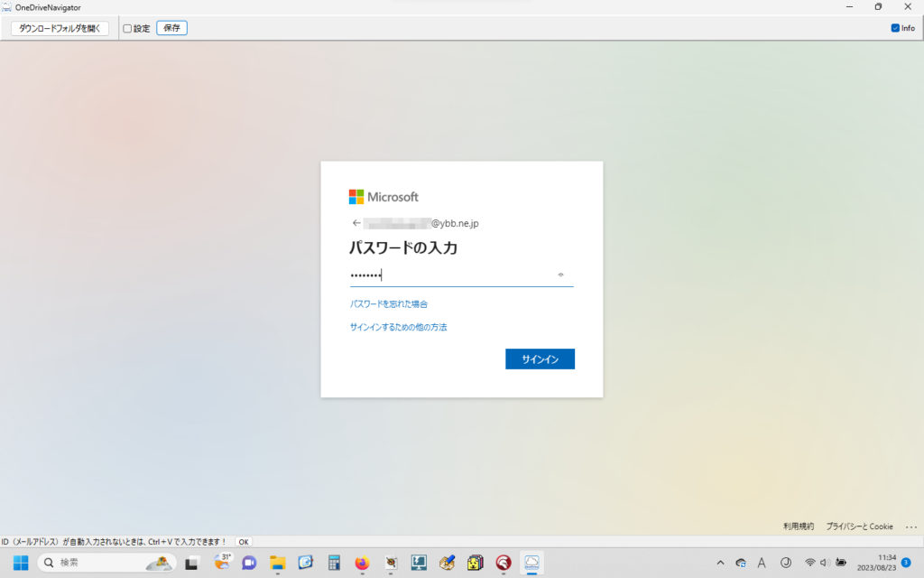Viewport: 924px width, 578px height.
Task: Click the サインイン button
Action: tap(540, 359)
